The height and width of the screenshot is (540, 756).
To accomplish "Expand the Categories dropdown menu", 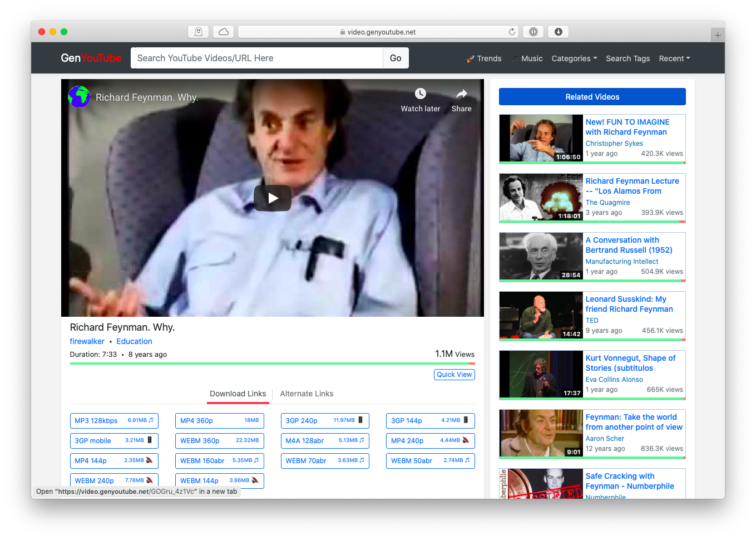I will (574, 58).
